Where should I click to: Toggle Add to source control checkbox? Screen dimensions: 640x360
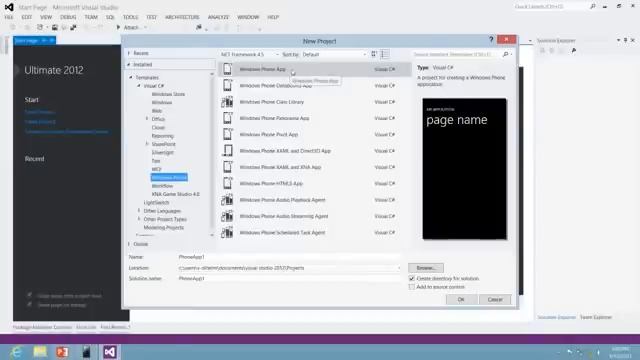[411, 287]
